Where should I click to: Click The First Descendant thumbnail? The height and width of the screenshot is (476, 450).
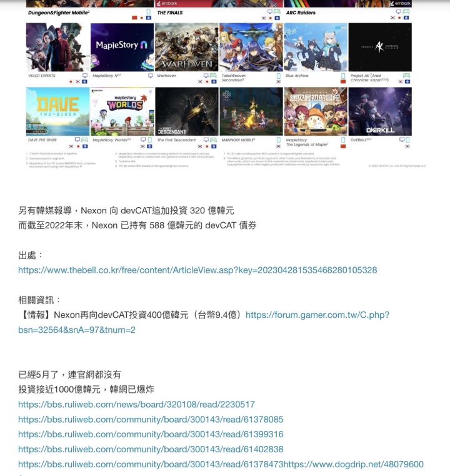(186, 111)
